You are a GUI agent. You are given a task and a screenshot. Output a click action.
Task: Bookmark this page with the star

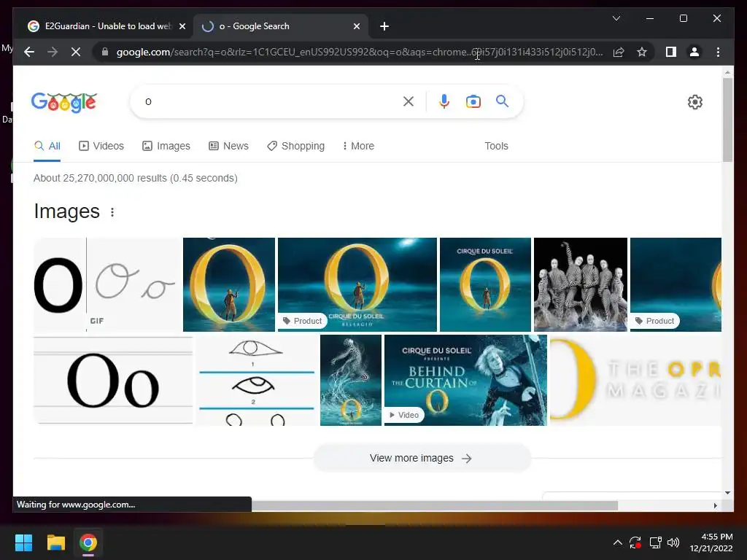coord(642,52)
